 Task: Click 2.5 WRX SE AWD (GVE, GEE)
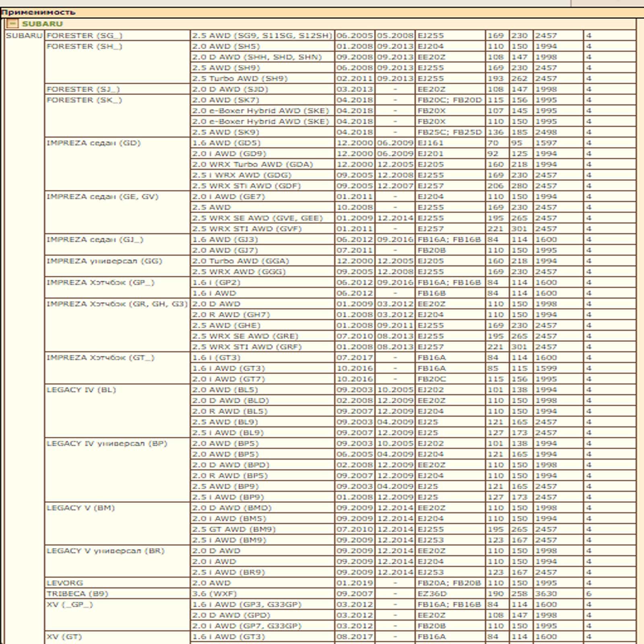tap(257, 218)
